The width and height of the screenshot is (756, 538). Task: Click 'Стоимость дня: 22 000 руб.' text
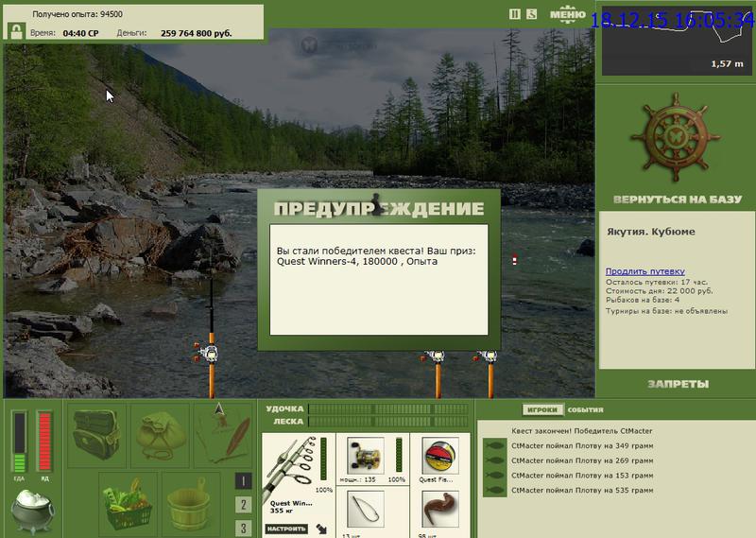(659, 291)
